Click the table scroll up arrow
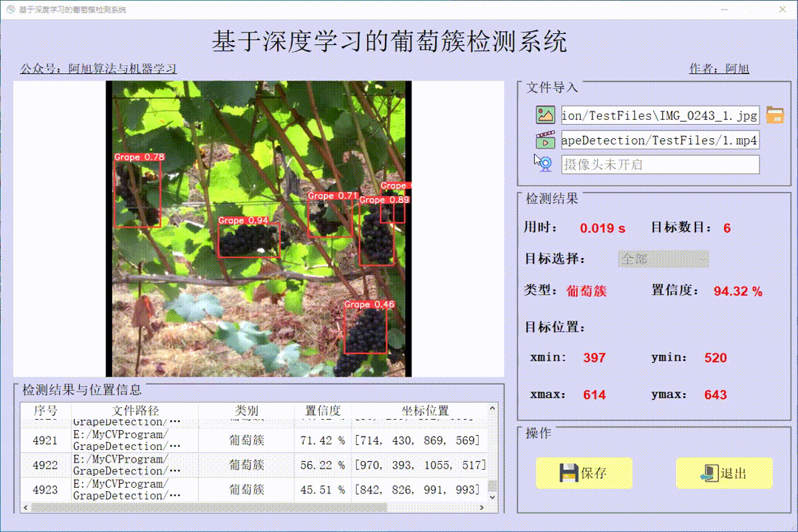The image size is (798, 532). coord(492,409)
